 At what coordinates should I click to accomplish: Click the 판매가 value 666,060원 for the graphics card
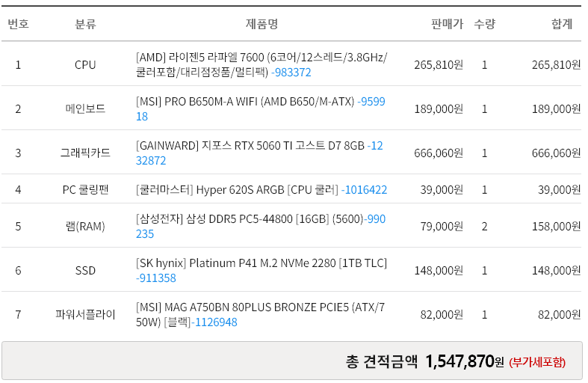coord(439,153)
